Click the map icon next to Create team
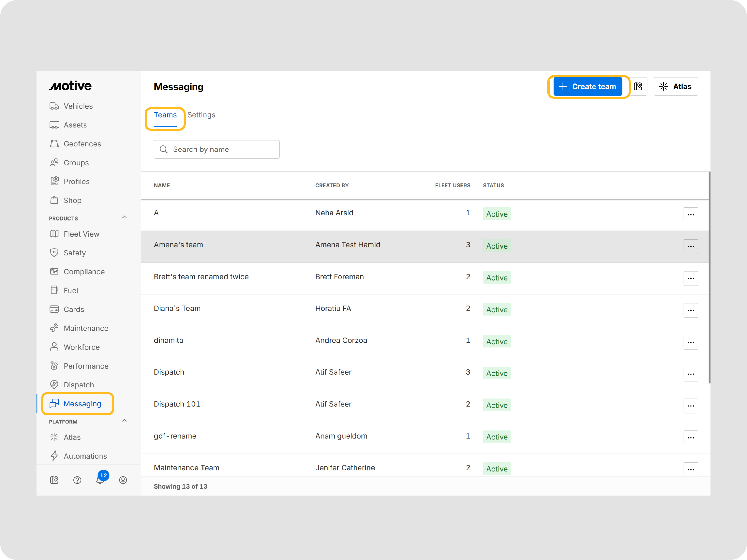The width and height of the screenshot is (747, 560). click(x=638, y=87)
